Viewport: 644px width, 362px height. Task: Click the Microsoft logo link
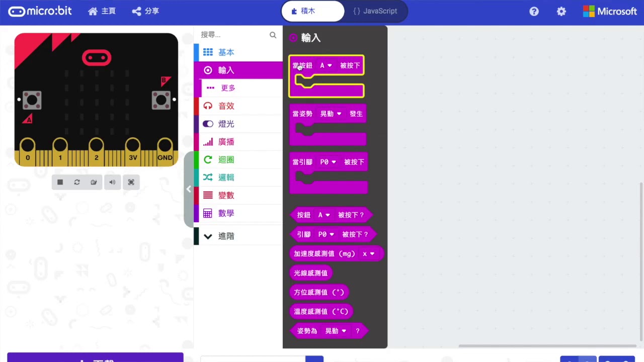pyautogui.click(x=610, y=11)
